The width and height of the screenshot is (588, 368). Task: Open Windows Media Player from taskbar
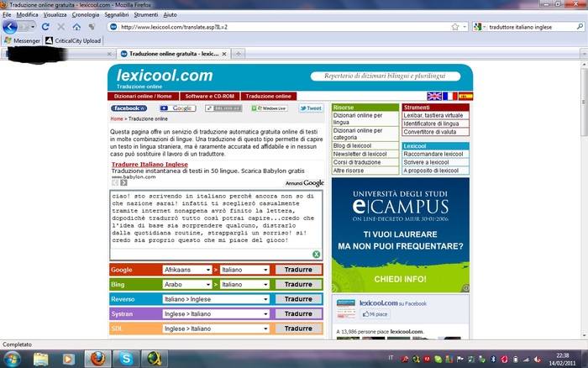click(68, 359)
